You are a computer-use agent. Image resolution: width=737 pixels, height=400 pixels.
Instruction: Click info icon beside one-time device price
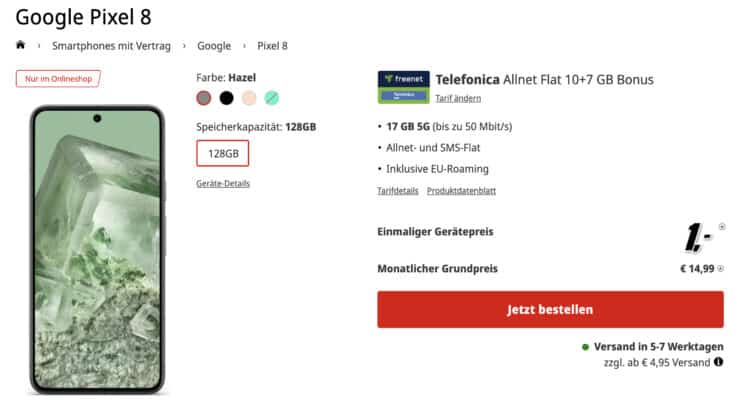point(721,227)
